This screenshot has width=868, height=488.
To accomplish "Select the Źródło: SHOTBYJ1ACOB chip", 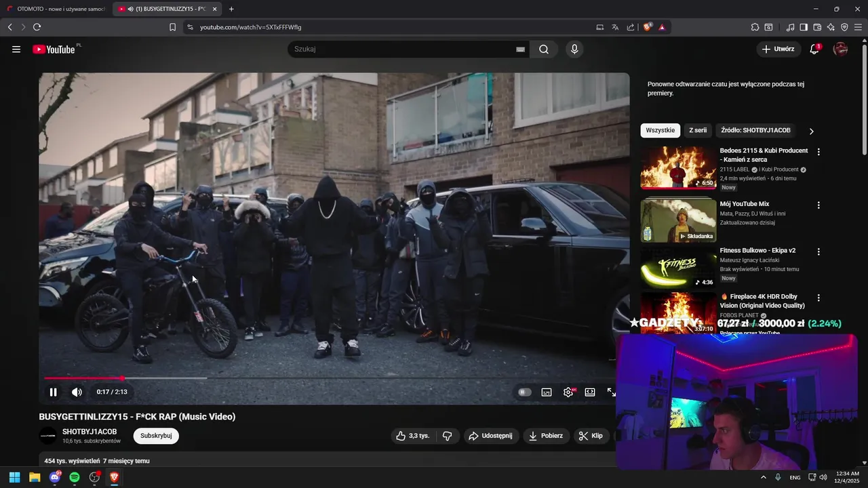I will pyautogui.click(x=755, y=130).
